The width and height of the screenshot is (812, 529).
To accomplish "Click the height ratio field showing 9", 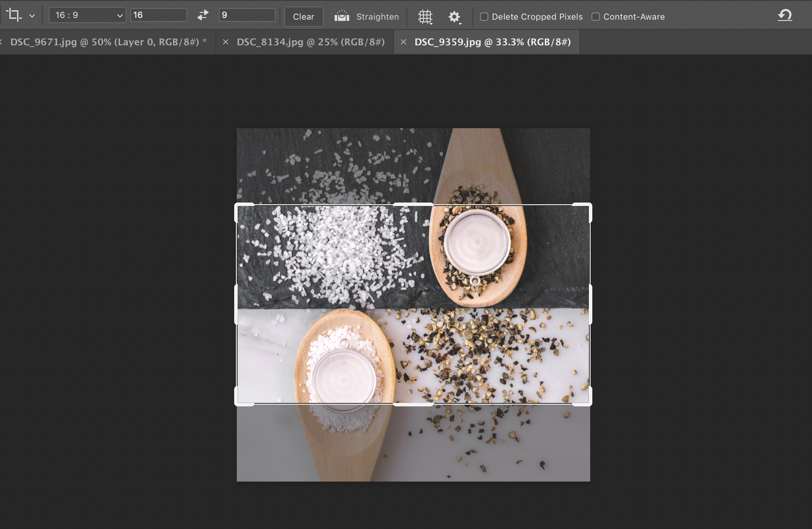I will (x=247, y=15).
